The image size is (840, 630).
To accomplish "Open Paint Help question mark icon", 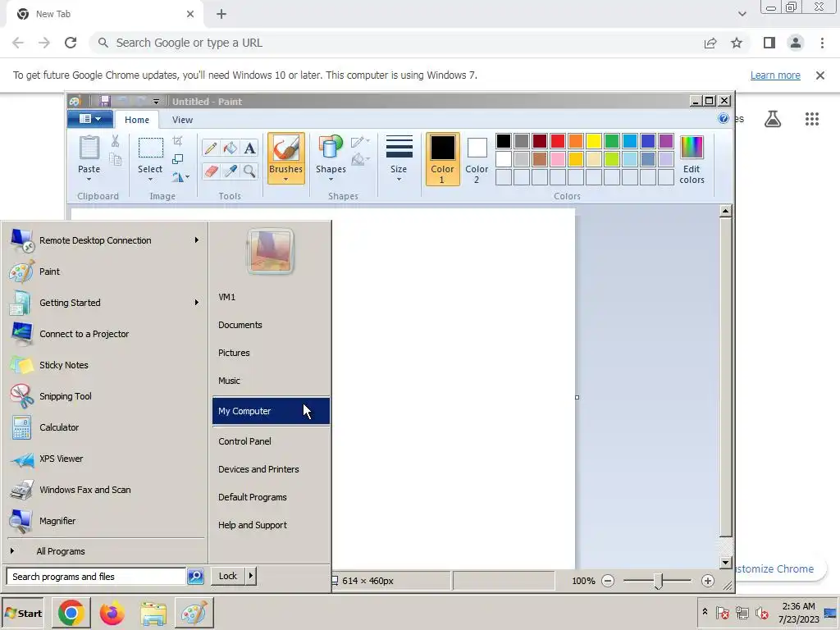I will tap(724, 118).
